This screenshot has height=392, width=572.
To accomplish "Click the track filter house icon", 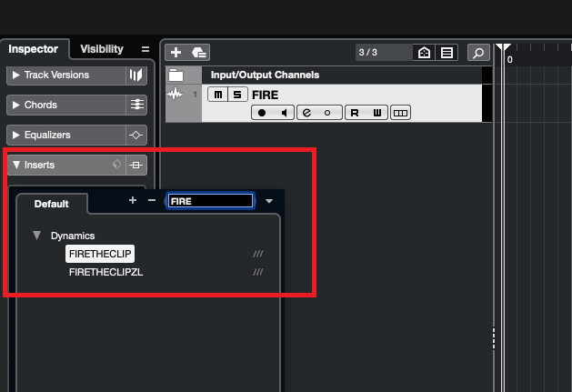I will click(424, 53).
